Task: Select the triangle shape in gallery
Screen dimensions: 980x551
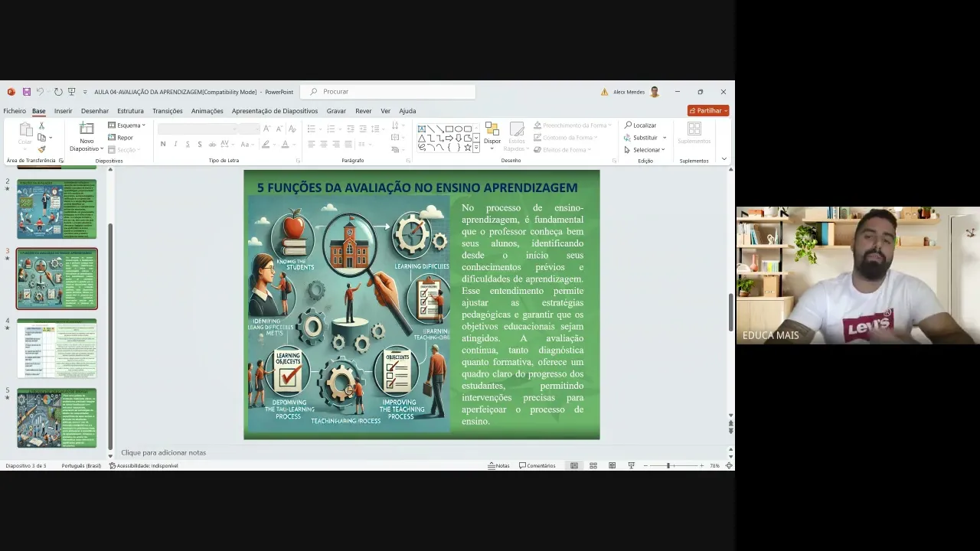Action: point(422,138)
